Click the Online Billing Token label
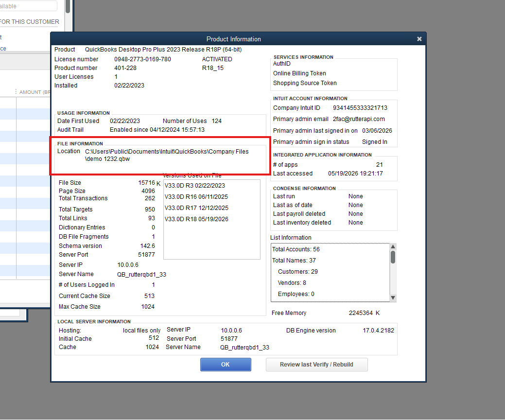Image resolution: width=505 pixels, height=420 pixels. (x=299, y=73)
